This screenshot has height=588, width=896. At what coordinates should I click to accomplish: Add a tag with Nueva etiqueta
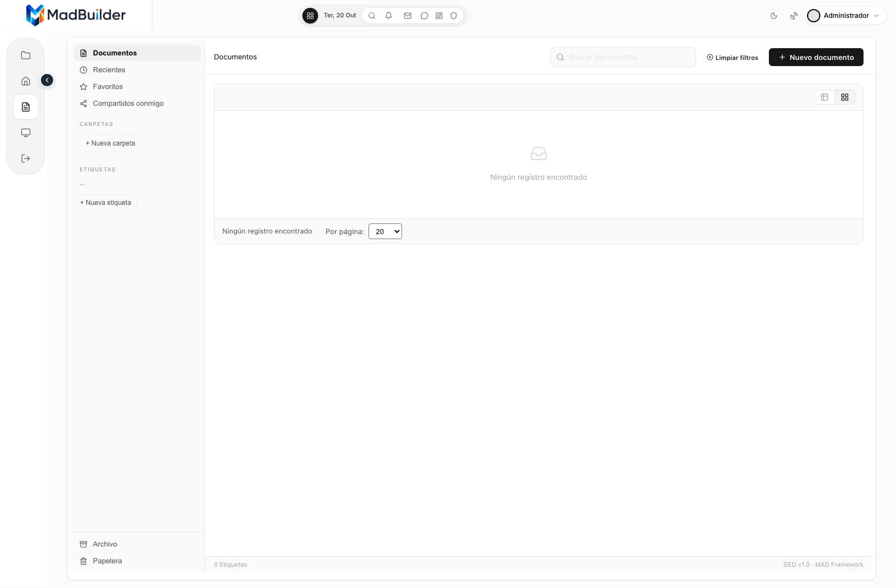point(105,203)
